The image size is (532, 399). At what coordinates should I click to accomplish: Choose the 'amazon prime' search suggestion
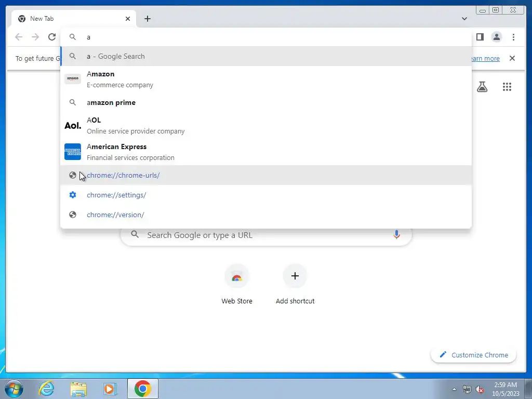(x=266, y=102)
